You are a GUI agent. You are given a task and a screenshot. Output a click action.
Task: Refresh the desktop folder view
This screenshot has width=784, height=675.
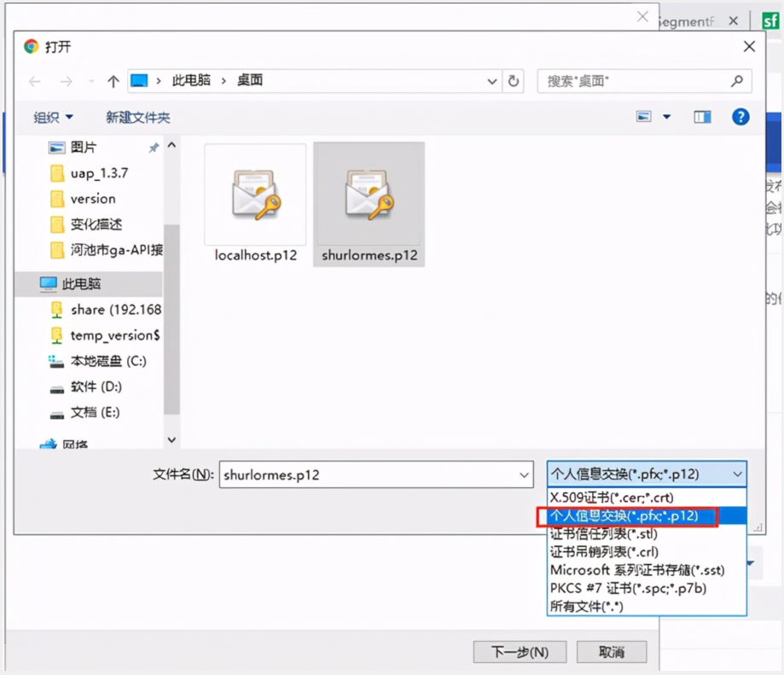tap(514, 81)
